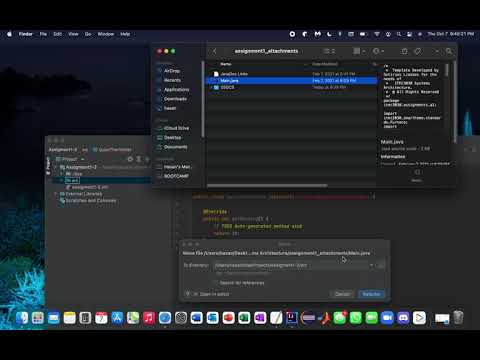The width and height of the screenshot is (480, 360).
Task: Click the More button in Finder preview pane
Action: point(417,175)
